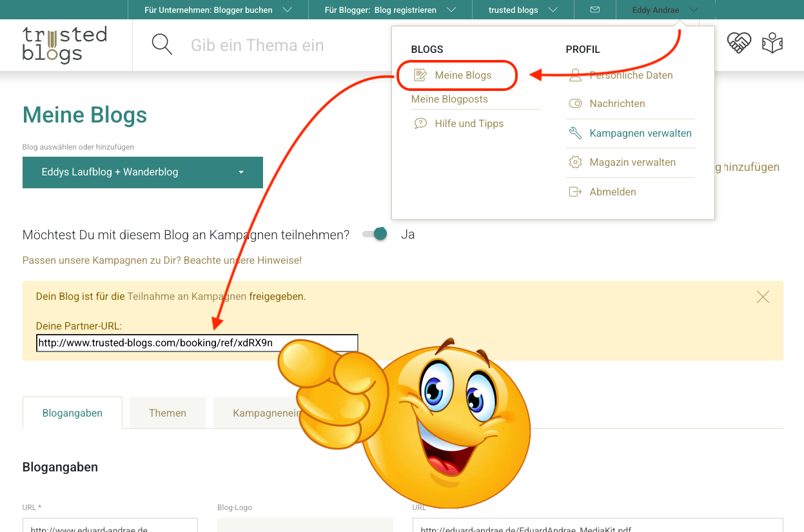Click the trusted blogs logo

(x=64, y=44)
